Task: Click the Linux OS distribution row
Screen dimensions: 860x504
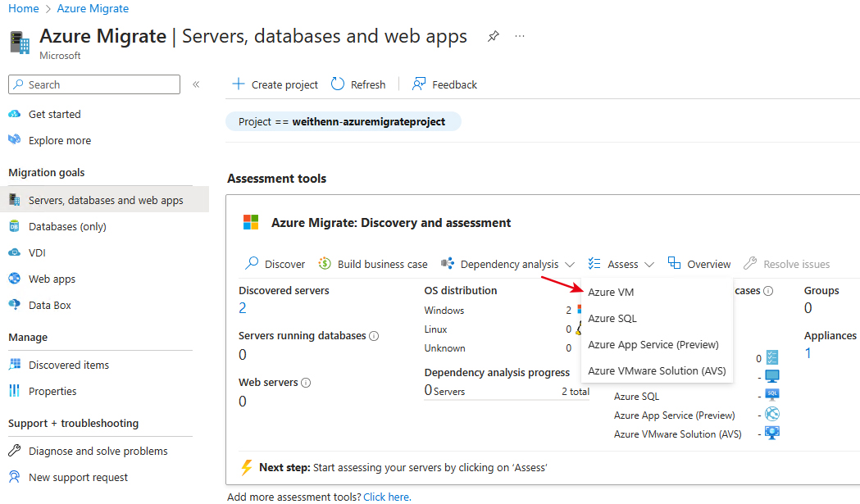Action: [x=502, y=329]
